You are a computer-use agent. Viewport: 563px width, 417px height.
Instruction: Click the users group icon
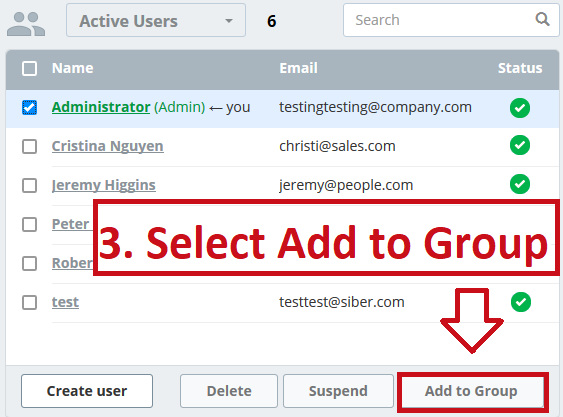26,24
